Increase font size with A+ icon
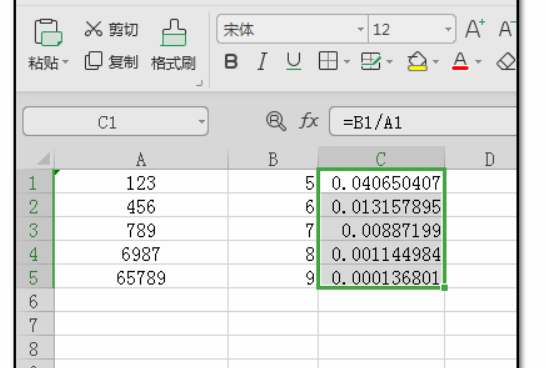The width and height of the screenshot is (546, 368). point(475,29)
